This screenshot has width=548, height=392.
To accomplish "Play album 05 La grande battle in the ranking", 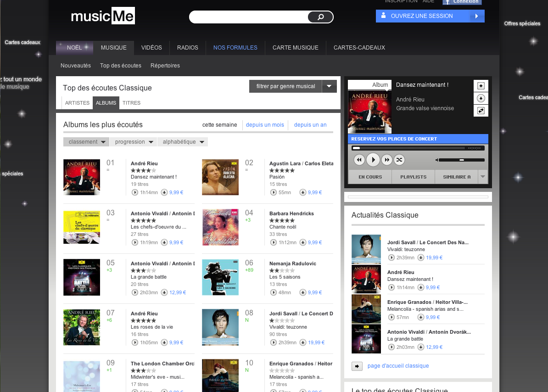I will pos(134,292).
